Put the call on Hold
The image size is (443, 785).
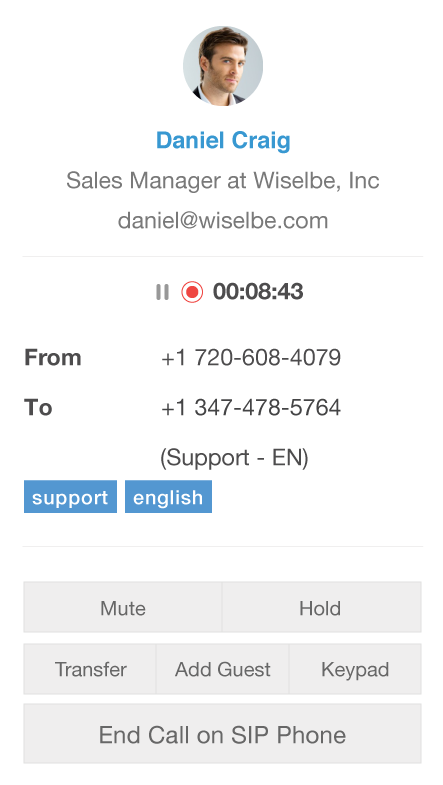click(x=320, y=607)
